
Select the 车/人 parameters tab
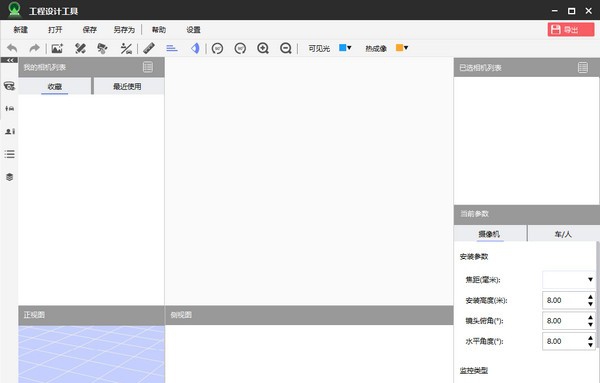pyautogui.click(x=563, y=234)
